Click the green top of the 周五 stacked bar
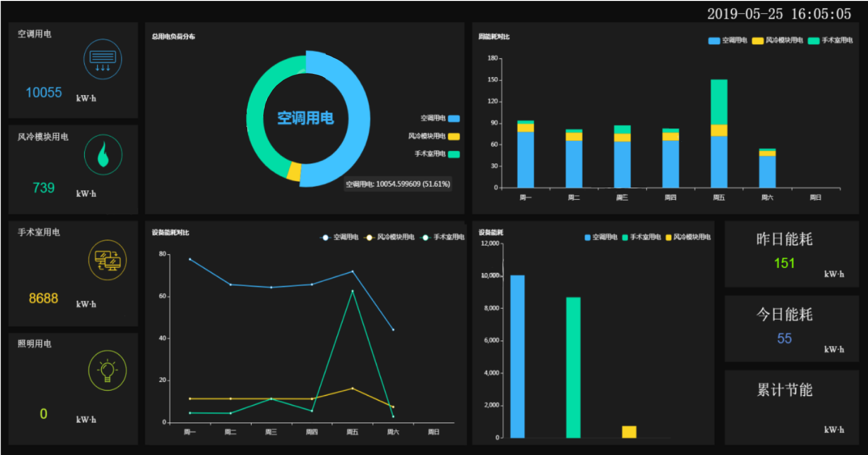This screenshot has width=868, height=455. [x=719, y=102]
